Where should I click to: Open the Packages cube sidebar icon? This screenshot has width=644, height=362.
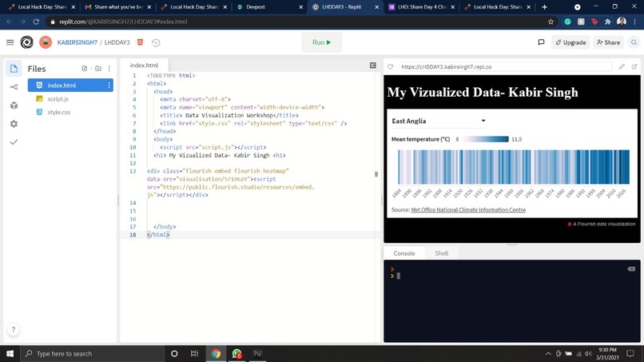pyautogui.click(x=14, y=105)
